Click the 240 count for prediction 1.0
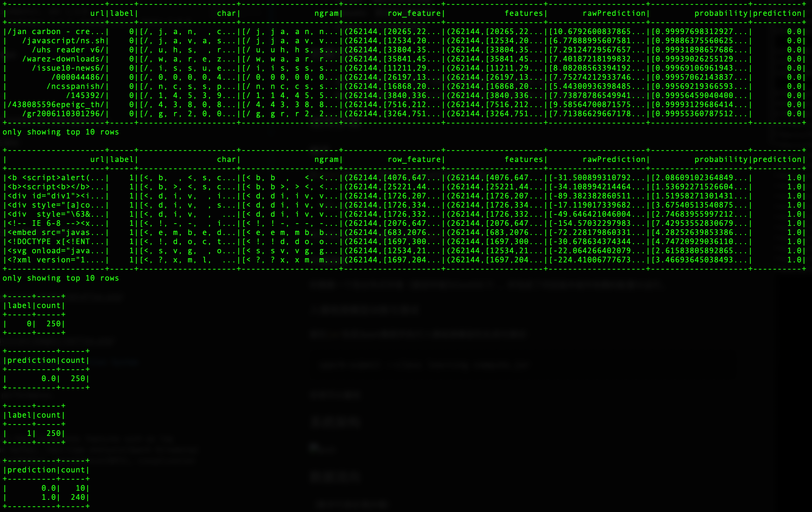 (78, 497)
